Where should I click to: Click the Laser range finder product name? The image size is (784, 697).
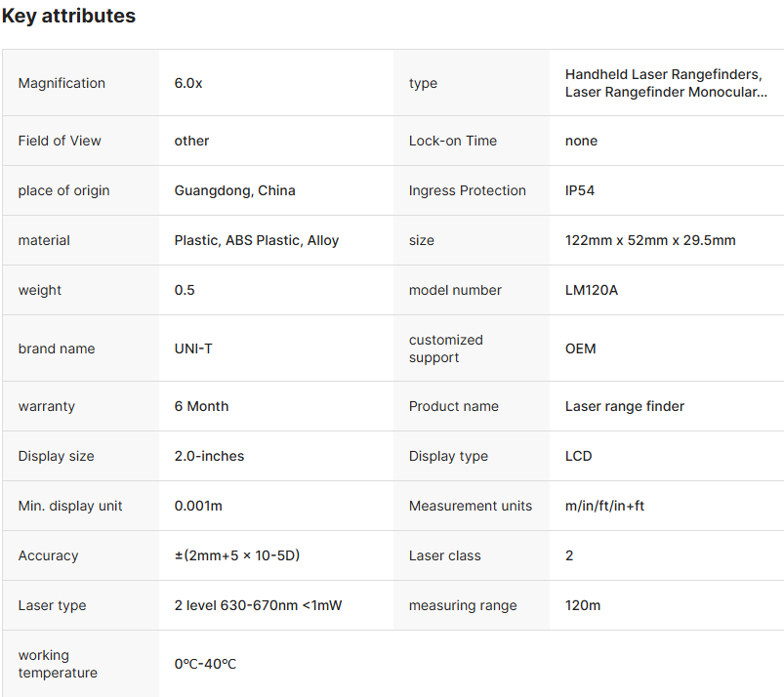(x=625, y=406)
